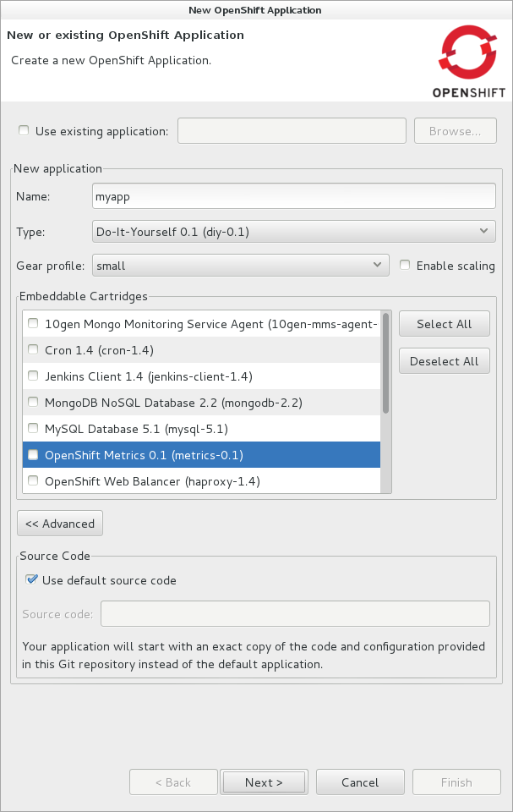This screenshot has height=812, width=513.
Task: Toggle the Enable scaling checkbox
Action: click(406, 266)
